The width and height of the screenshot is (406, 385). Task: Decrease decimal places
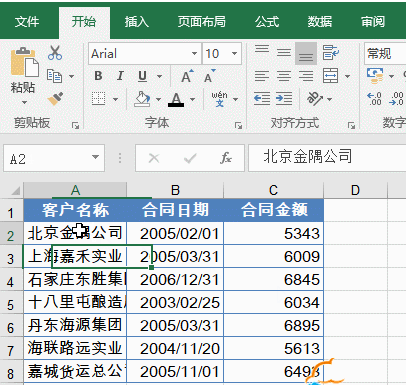pos(396,99)
